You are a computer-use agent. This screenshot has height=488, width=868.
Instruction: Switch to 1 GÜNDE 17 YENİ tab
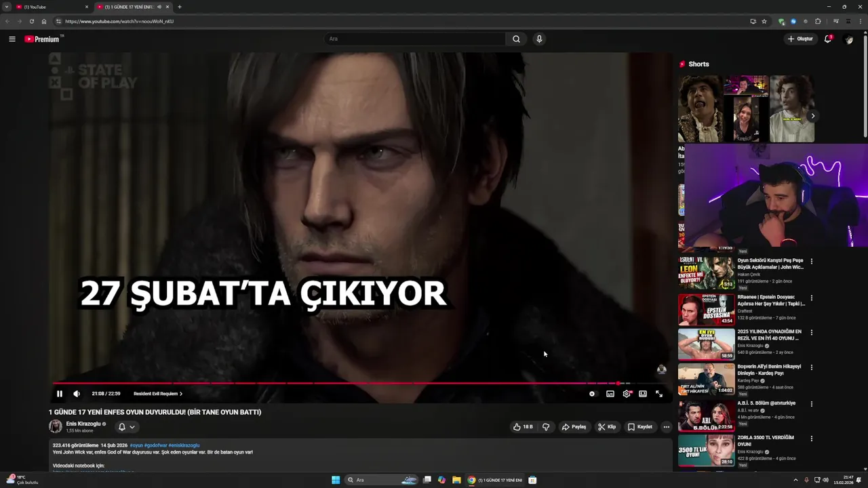132,7
